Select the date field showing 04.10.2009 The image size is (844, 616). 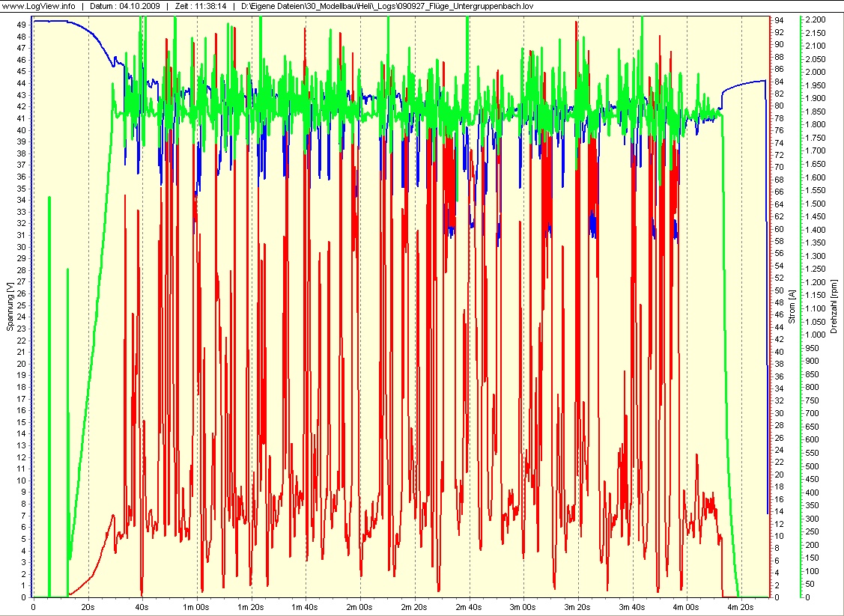126,5
